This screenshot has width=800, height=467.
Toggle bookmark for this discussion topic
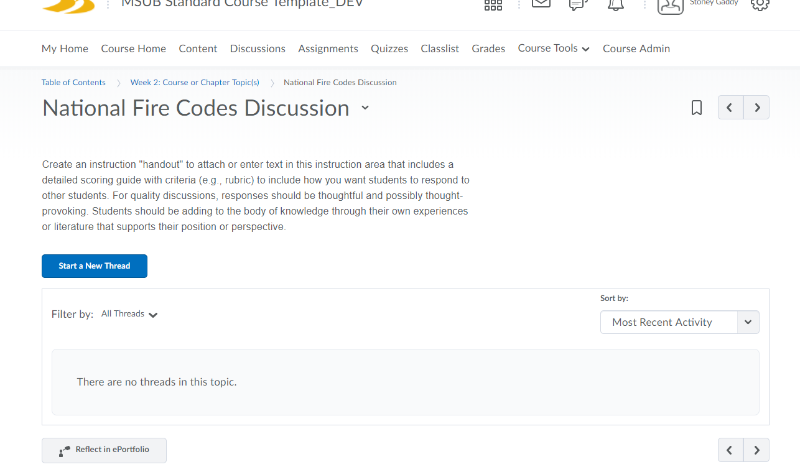coord(697,108)
